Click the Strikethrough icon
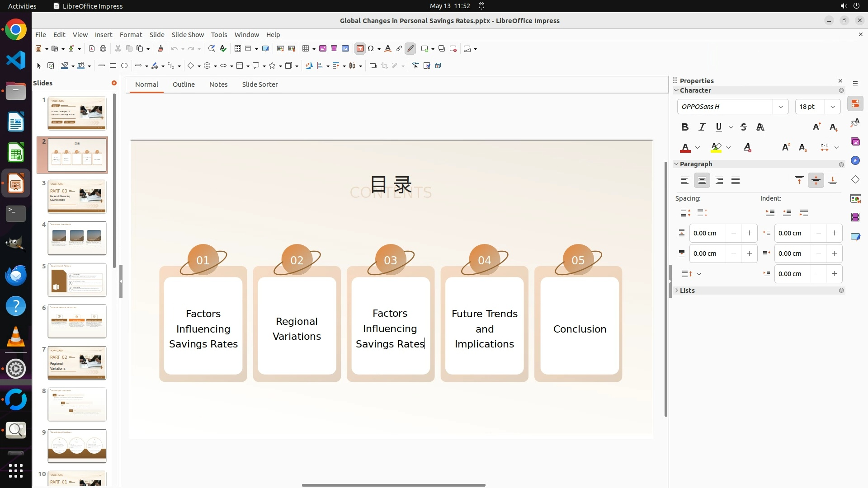The width and height of the screenshot is (868, 488). [744, 127]
